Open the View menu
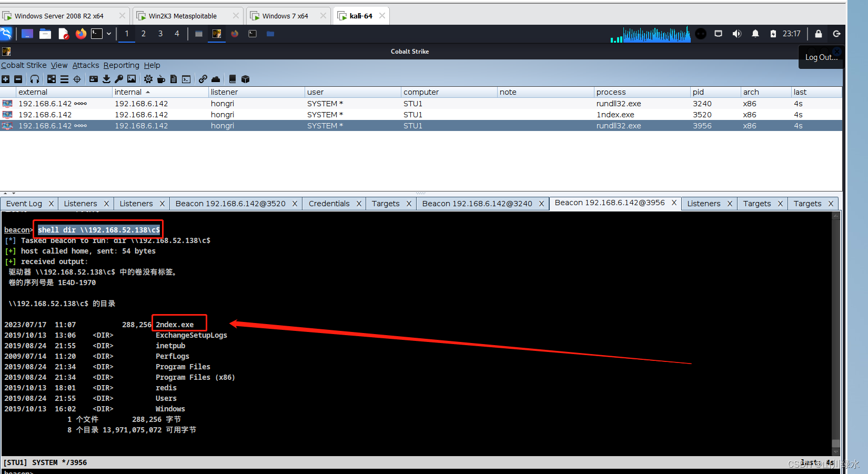Viewport: 868px width, 474px height. point(59,65)
